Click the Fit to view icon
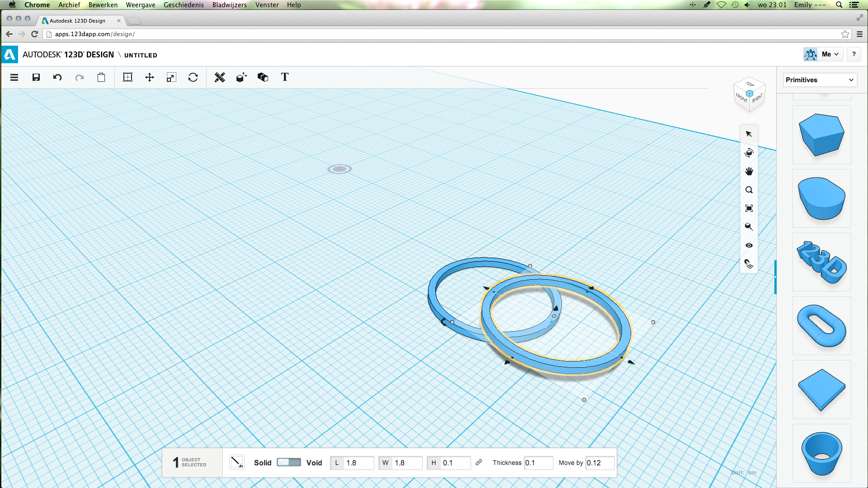The height and width of the screenshot is (488, 868). click(x=749, y=208)
